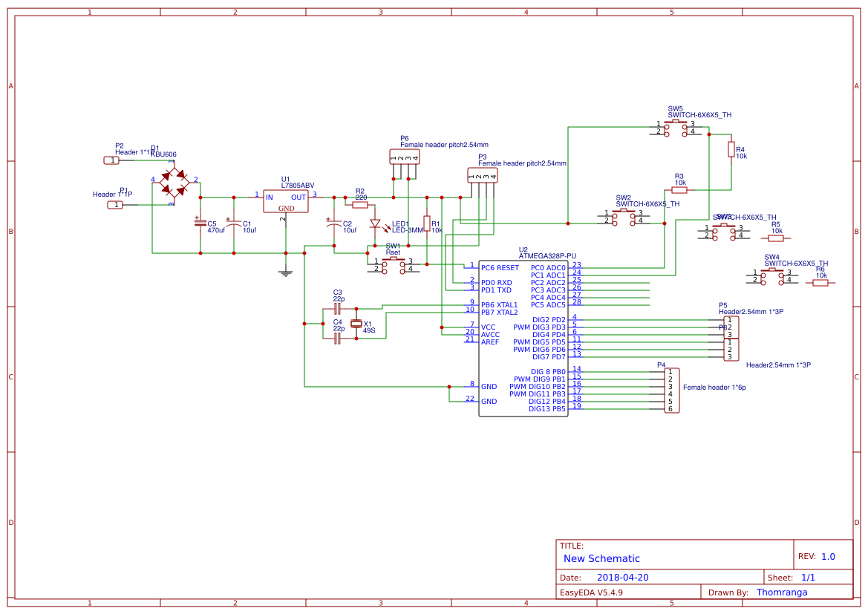Viewport: 868px width, 614px height.
Task: Click the AVCC pin label
Action: pos(491,335)
